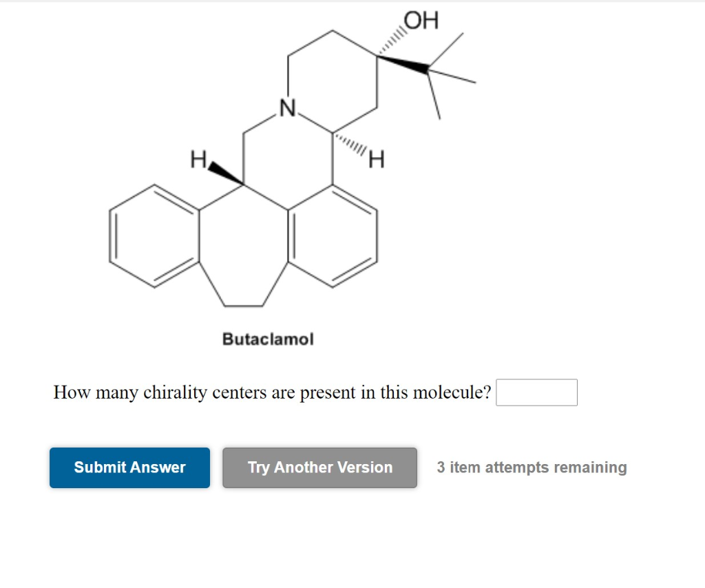Click the 3 item attempts remaining text
The image size is (705, 588).
tap(532, 468)
